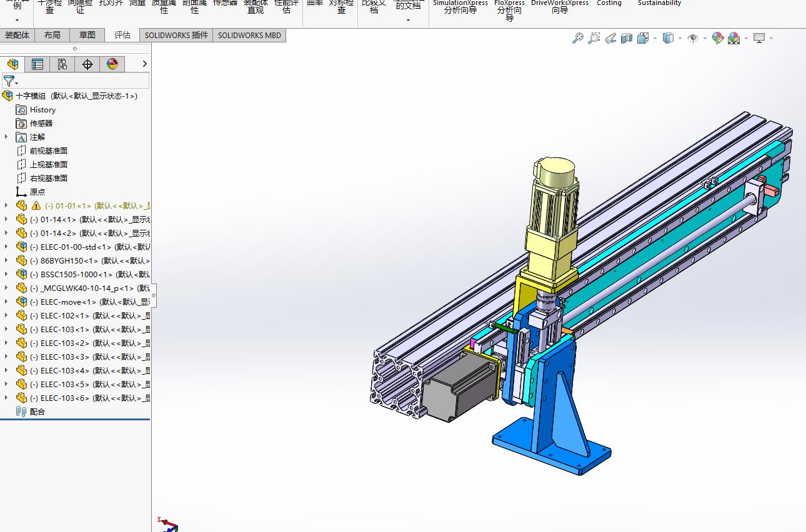Open the SOLIDWORKS 插件 tab
Viewport: 806px width, 532px height.
point(176,35)
